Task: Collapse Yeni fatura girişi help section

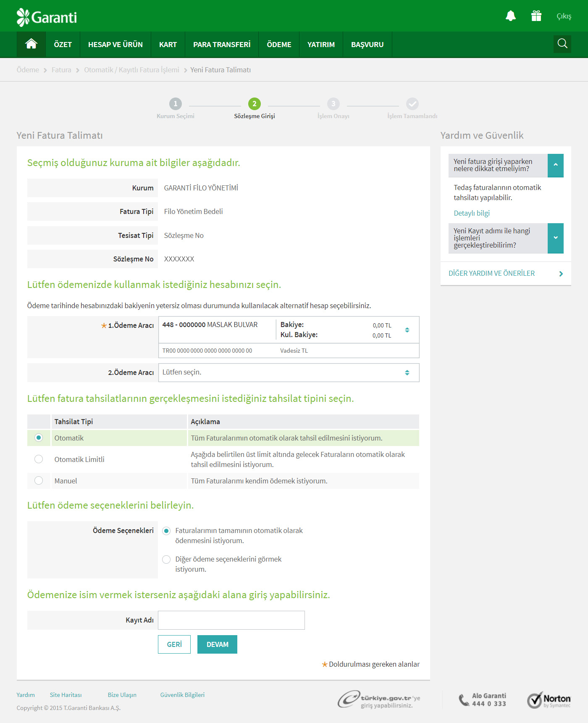Action: (x=555, y=165)
